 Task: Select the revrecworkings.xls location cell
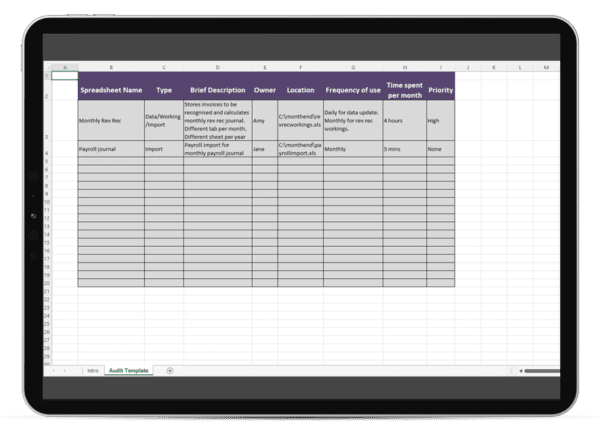300,120
